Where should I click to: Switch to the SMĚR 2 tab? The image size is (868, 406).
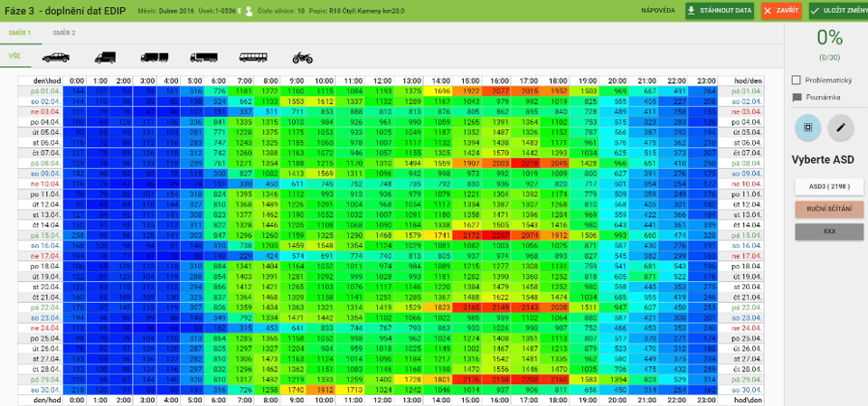point(64,33)
